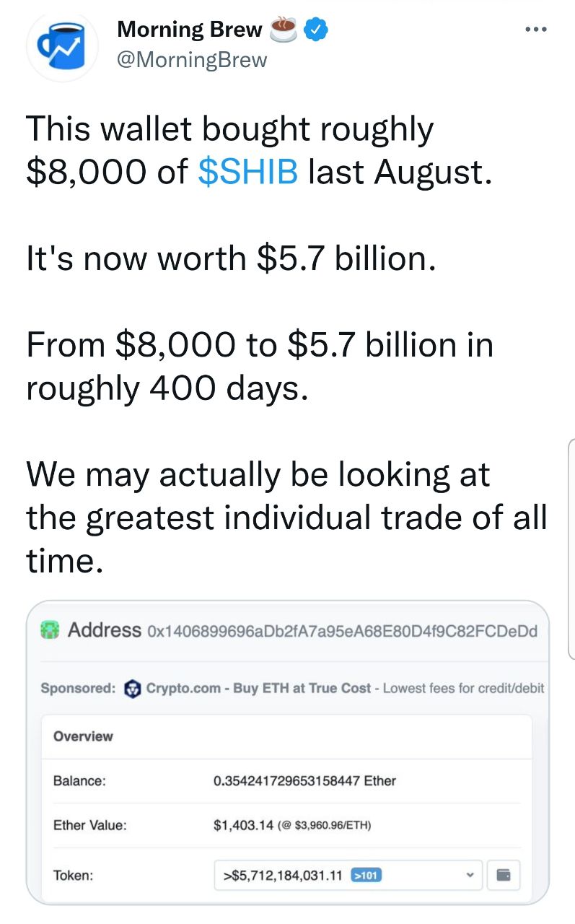Click the blue >101 token count badge
Viewport: 575px width, 924px height.
pyautogui.click(x=366, y=876)
